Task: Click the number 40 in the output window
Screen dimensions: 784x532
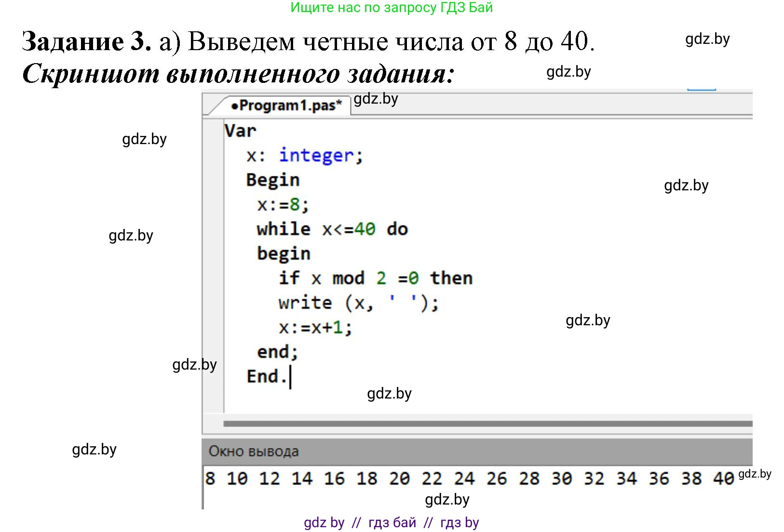Action: point(724,478)
